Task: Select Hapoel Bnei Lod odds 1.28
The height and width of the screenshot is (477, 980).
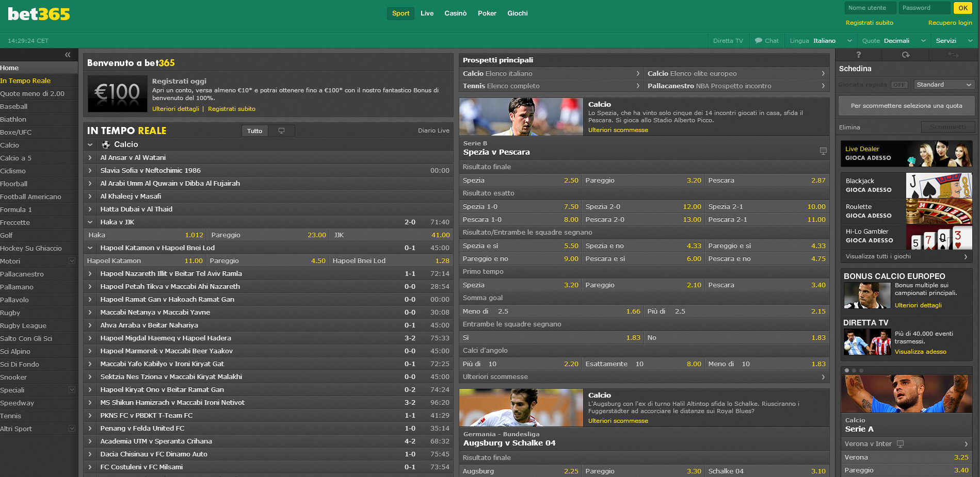Action: tap(391, 261)
